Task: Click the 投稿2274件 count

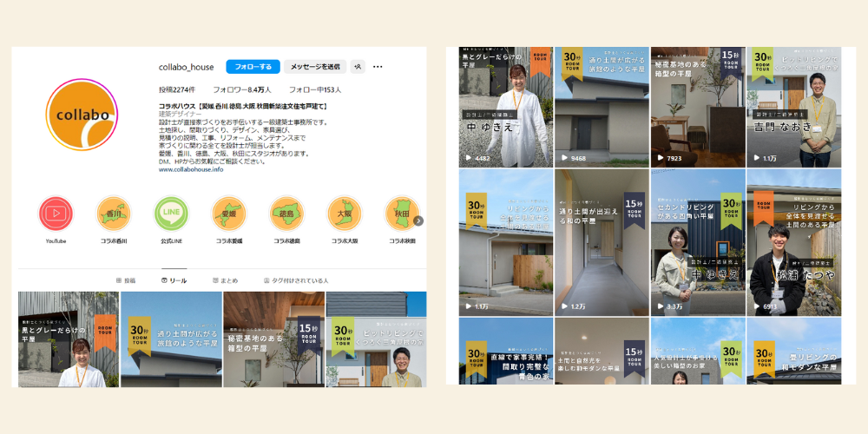Action: click(x=177, y=89)
